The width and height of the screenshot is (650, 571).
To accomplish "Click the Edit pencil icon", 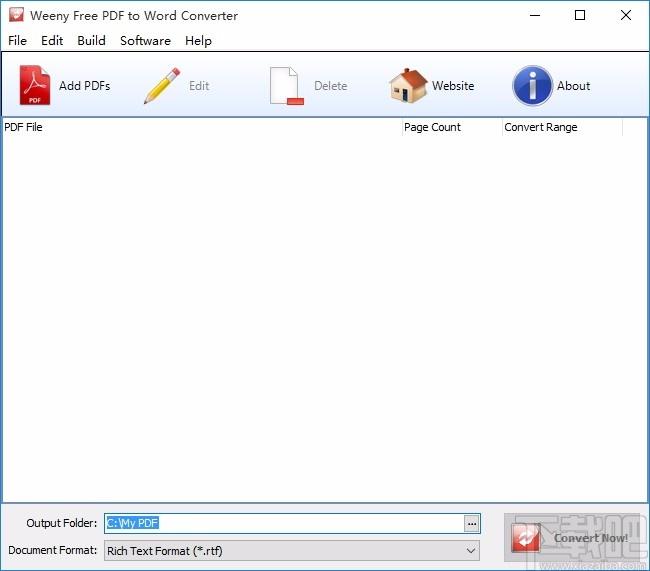I will (162, 85).
